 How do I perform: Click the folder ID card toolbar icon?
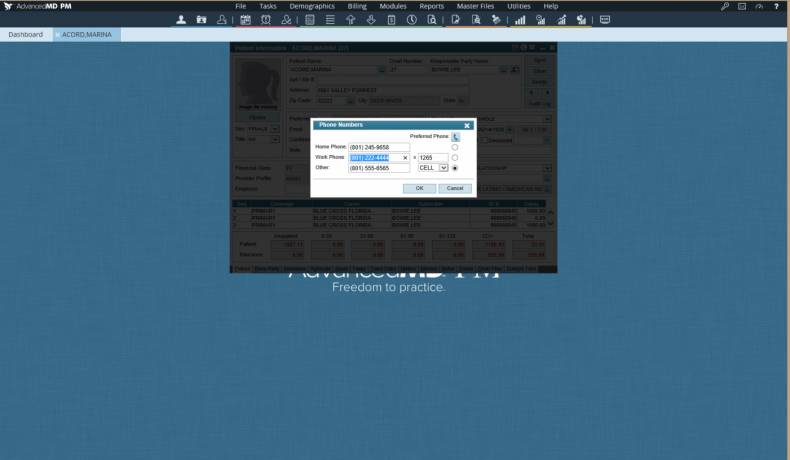click(x=202, y=20)
